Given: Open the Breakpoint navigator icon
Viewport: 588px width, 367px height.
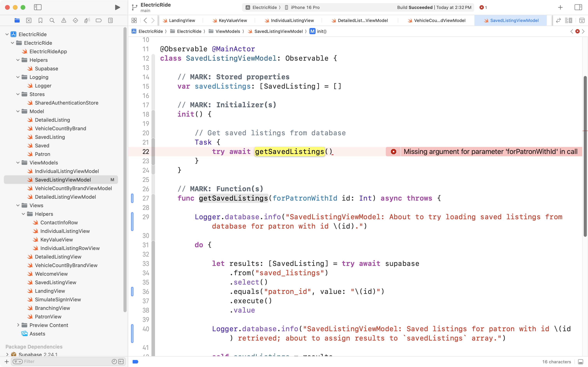Looking at the screenshot, I should click(99, 20).
